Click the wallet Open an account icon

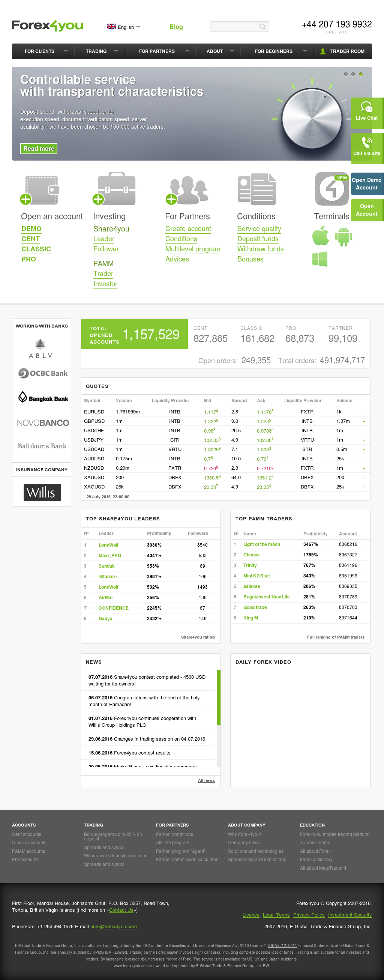coord(40,189)
